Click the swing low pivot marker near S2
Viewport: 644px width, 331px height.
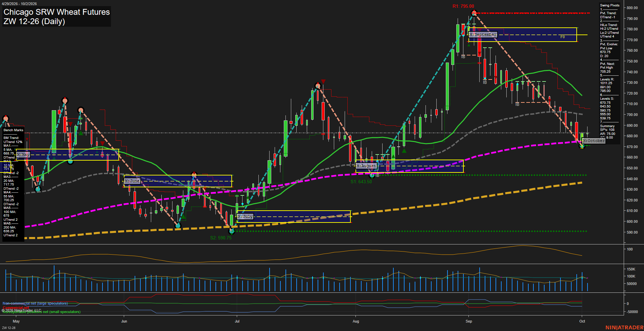tap(232, 231)
